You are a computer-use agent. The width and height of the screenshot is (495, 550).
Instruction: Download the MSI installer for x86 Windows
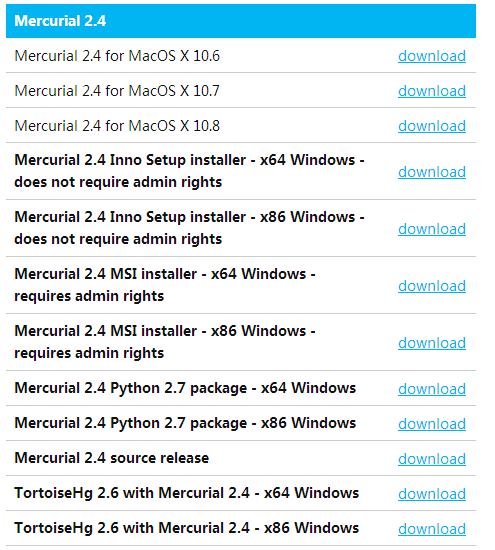tap(432, 343)
